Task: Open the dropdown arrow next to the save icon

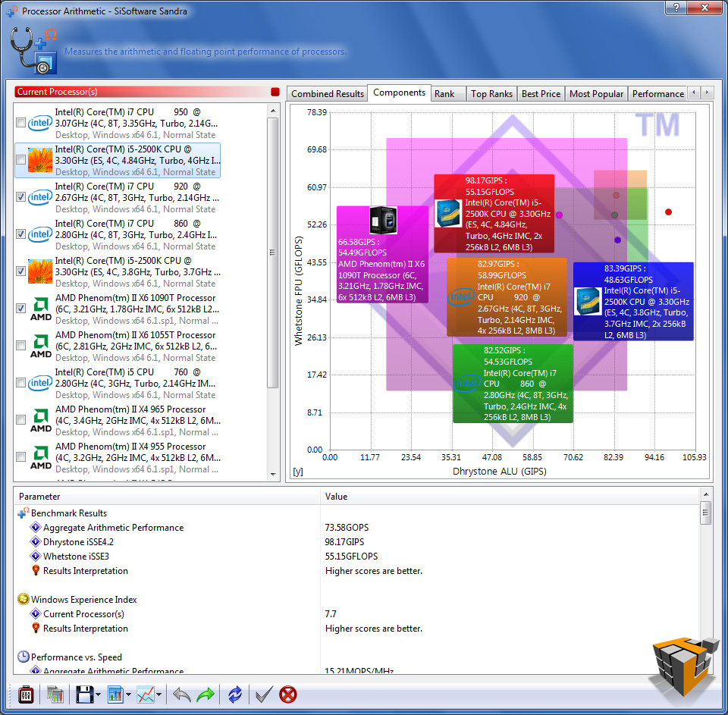Action: pos(98,695)
